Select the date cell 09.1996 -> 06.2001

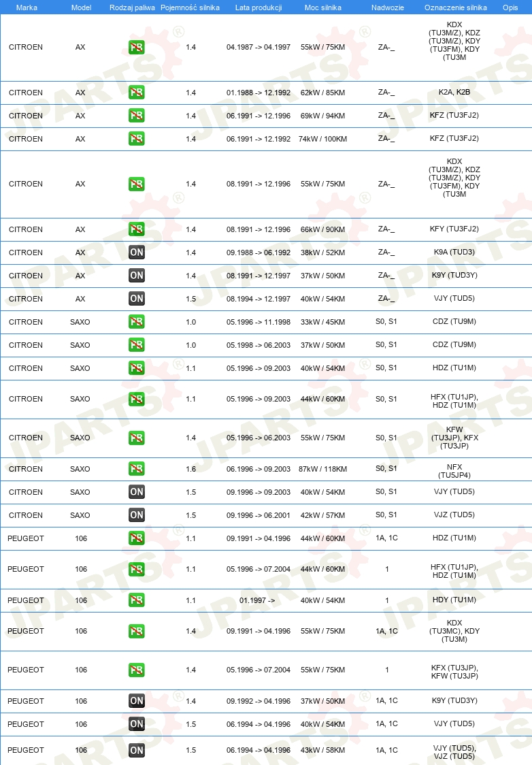click(259, 515)
